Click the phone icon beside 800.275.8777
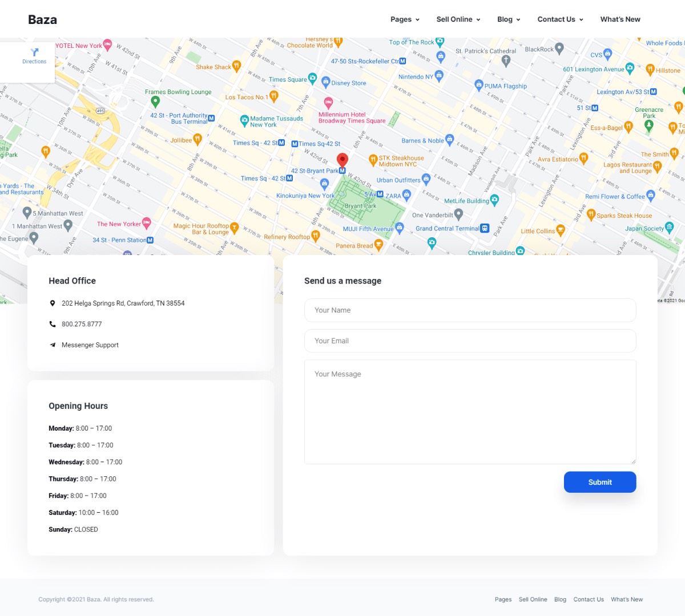 coord(53,324)
